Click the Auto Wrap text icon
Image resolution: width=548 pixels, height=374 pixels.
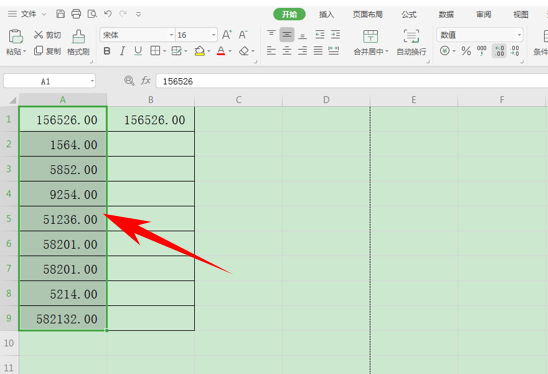point(411,36)
